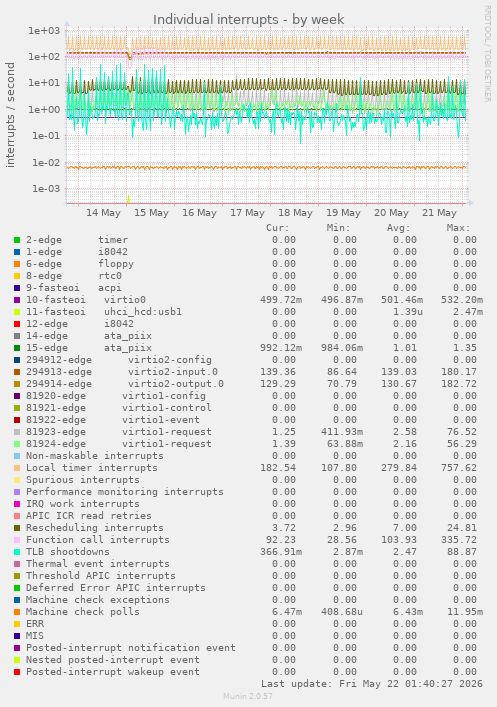Click the Avg column header

pyautogui.click(x=398, y=228)
